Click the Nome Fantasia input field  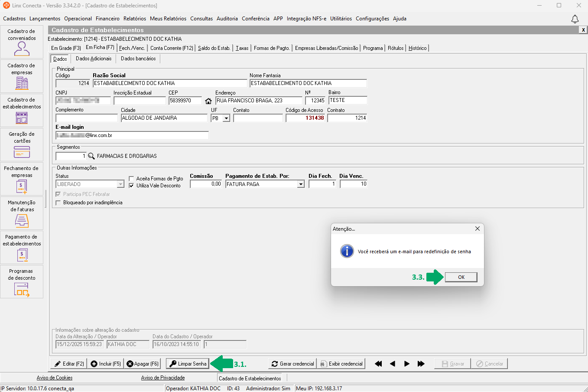click(308, 83)
